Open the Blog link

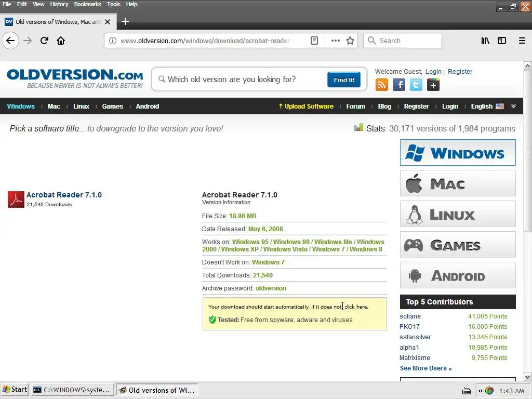[384, 106]
